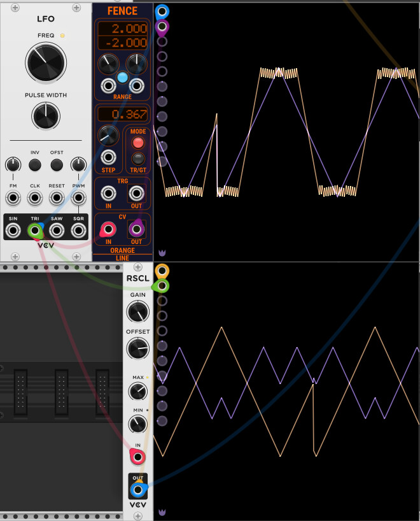Toggle the LFO OFST button

57,165
